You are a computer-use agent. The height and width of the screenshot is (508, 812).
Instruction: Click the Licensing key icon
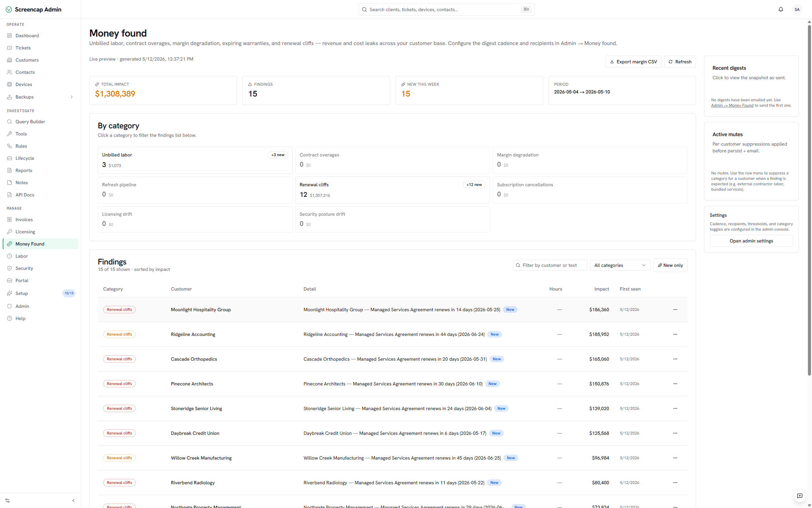[x=9, y=232]
